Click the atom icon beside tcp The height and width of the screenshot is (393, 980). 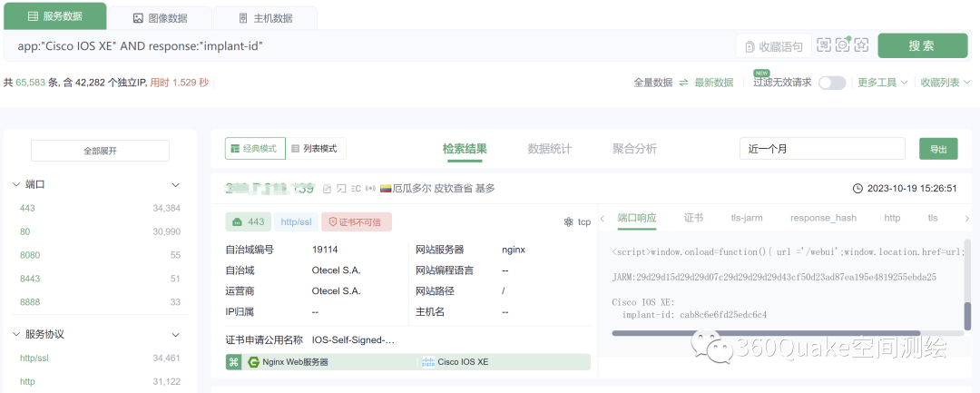click(x=568, y=221)
